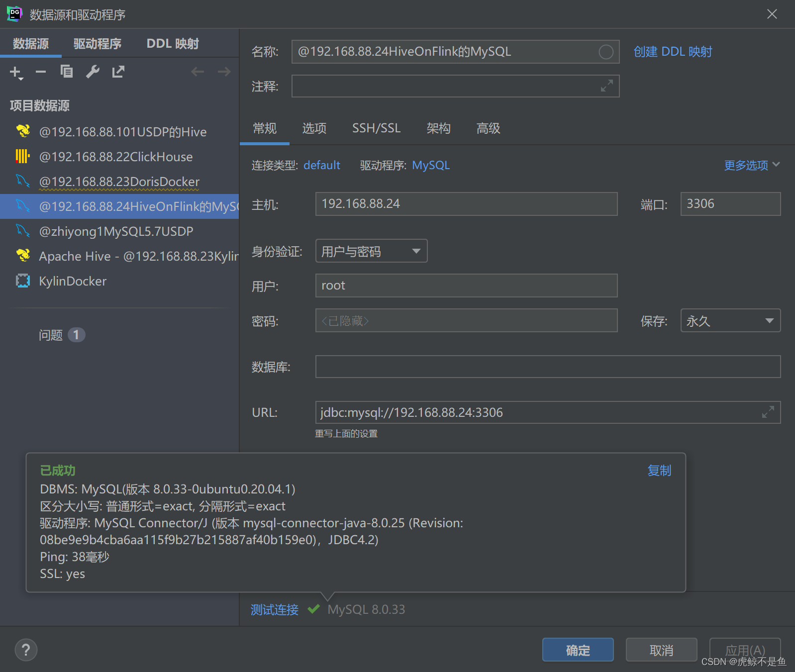795x672 pixels.
Task: Select @192.168.88.23DorisDocker data source
Action: click(x=119, y=181)
